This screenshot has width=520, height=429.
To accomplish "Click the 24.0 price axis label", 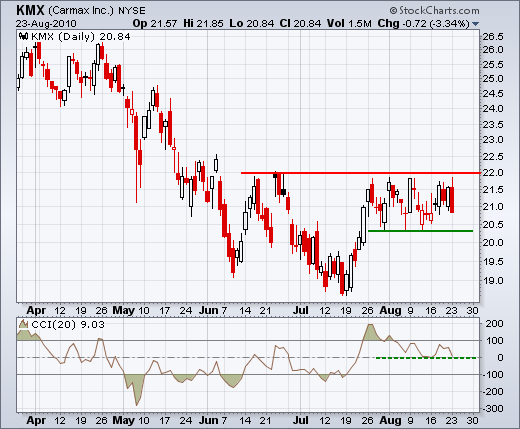I will [493, 108].
